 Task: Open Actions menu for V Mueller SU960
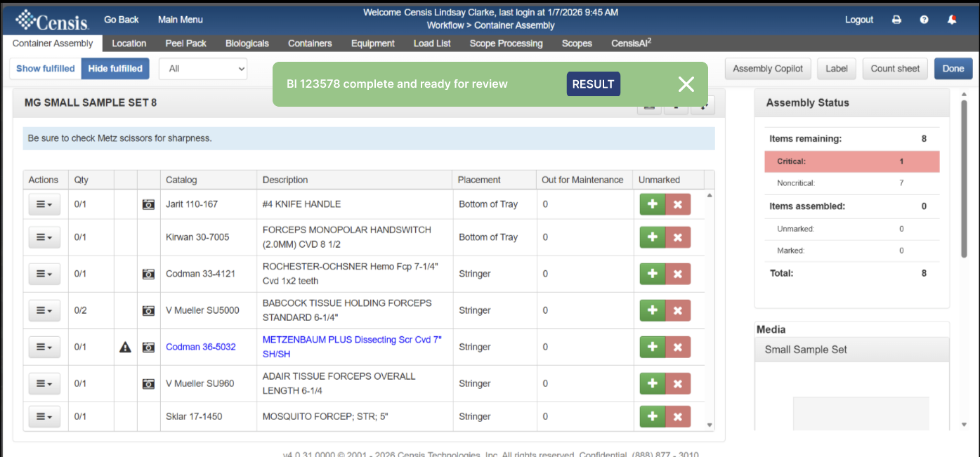coord(44,383)
